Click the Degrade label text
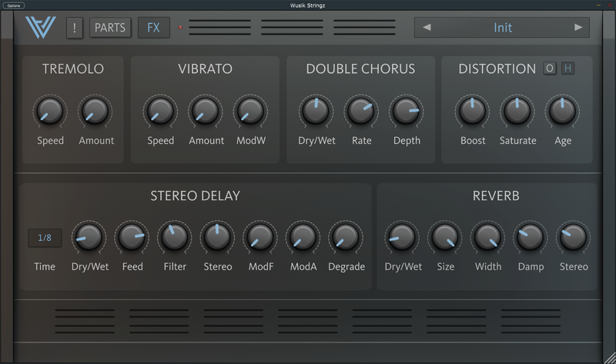This screenshot has width=616, height=364. (346, 267)
